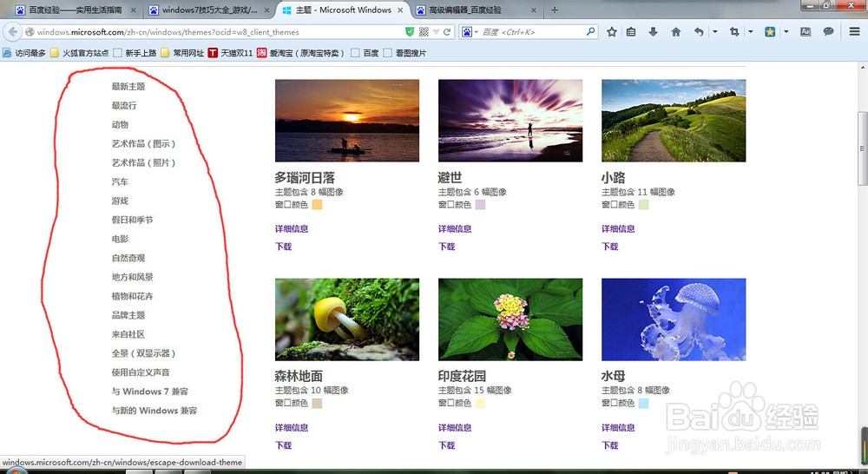Open 天猫双11 bookmark

(x=230, y=53)
